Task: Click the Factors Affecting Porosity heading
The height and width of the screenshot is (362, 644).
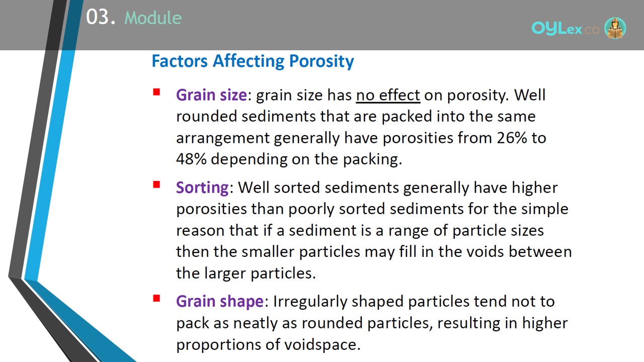Action: tap(253, 61)
